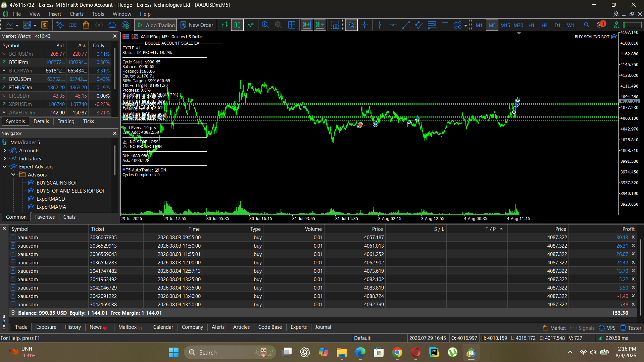
Task: Select the BTCUSDm symbol row
Action: 56,79
